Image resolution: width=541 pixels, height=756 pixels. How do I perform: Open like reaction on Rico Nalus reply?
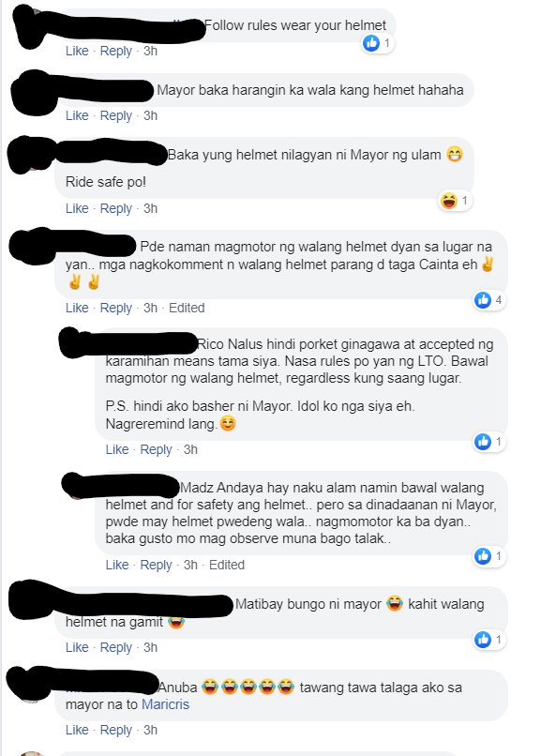pos(489,441)
